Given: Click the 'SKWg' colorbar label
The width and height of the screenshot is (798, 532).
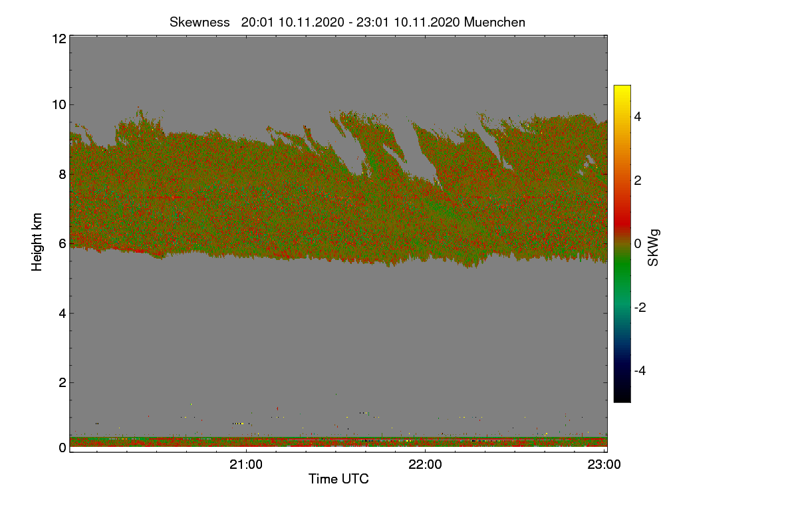Looking at the screenshot, I should pos(654,247).
